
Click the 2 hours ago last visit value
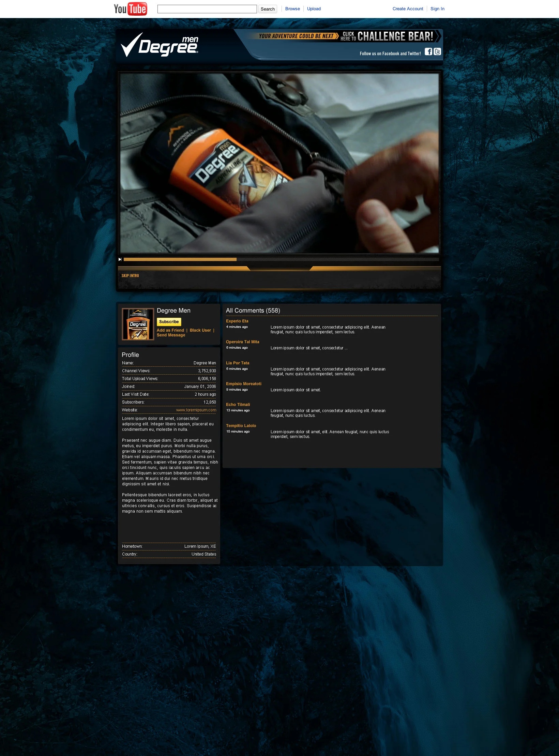point(205,394)
